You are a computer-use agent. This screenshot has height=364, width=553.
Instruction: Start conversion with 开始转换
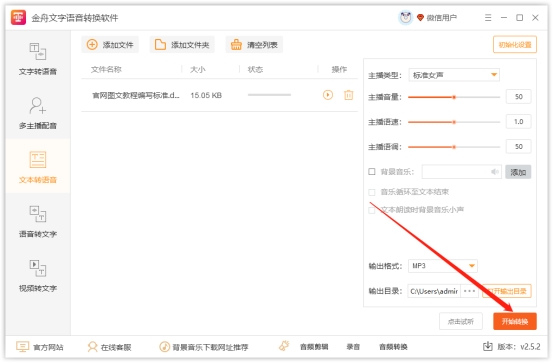point(515,321)
